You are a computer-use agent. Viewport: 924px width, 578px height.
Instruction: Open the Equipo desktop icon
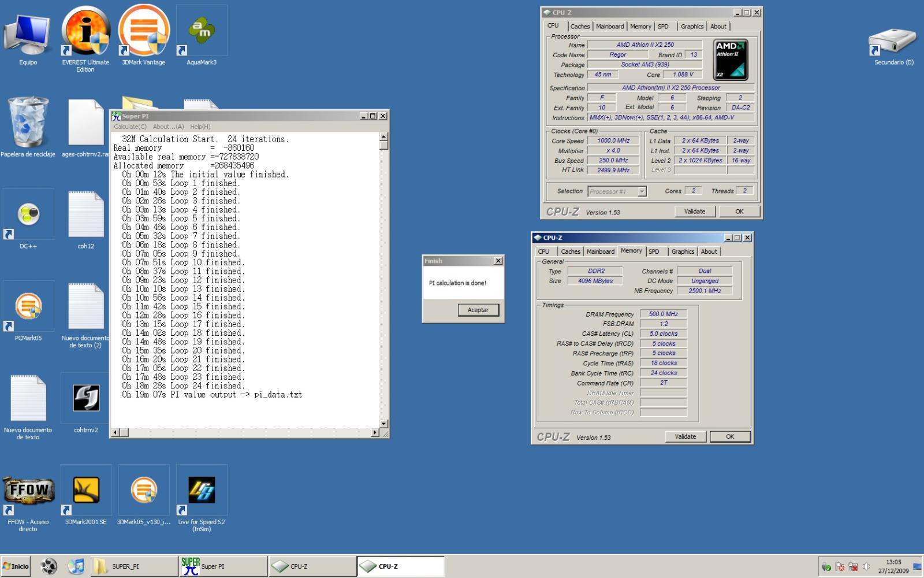pos(28,36)
